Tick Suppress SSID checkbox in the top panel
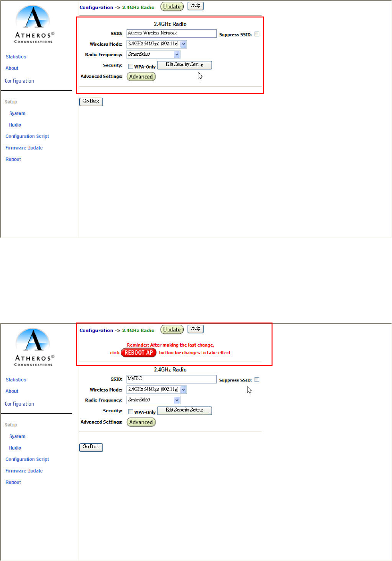392x561 pixels. [257, 34]
